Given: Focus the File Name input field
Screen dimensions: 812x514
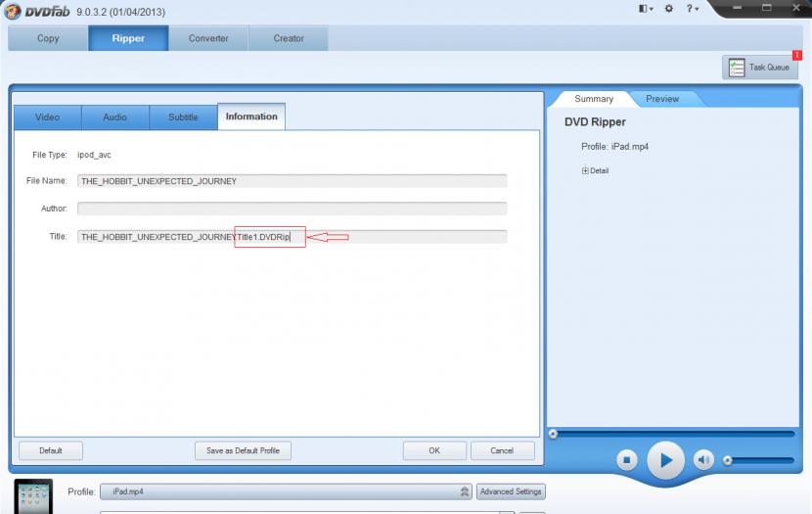Looking at the screenshot, I should click(x=293, y=181).
